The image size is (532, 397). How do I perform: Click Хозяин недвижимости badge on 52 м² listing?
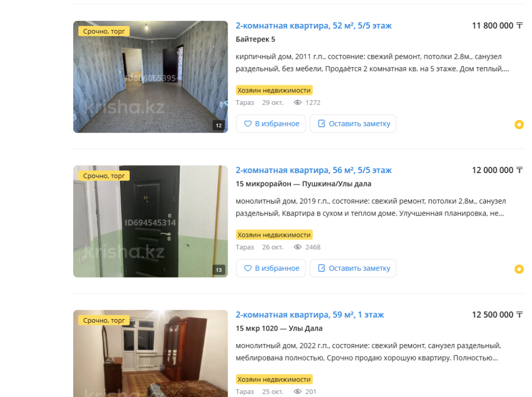click(x=274, y=90)
